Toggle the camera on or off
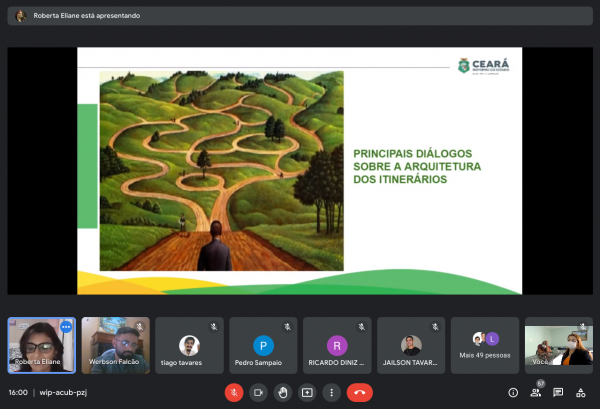 tap(258, 393)
